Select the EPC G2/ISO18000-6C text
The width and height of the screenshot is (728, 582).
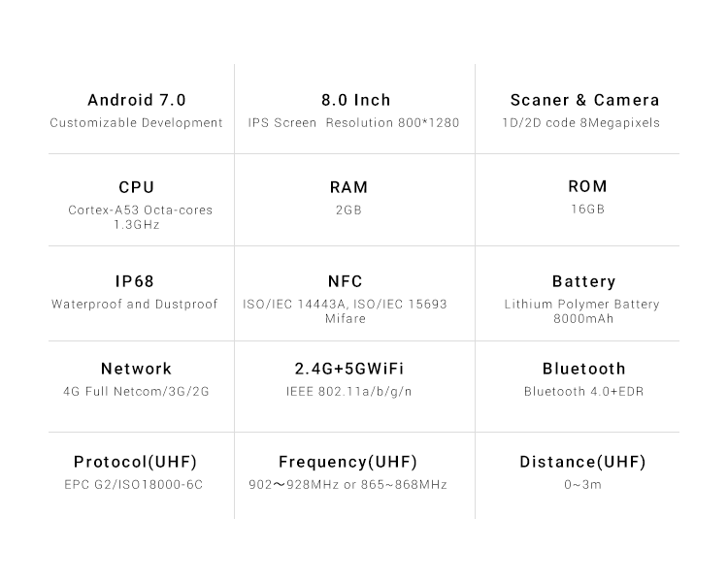(x=134, y=485)
